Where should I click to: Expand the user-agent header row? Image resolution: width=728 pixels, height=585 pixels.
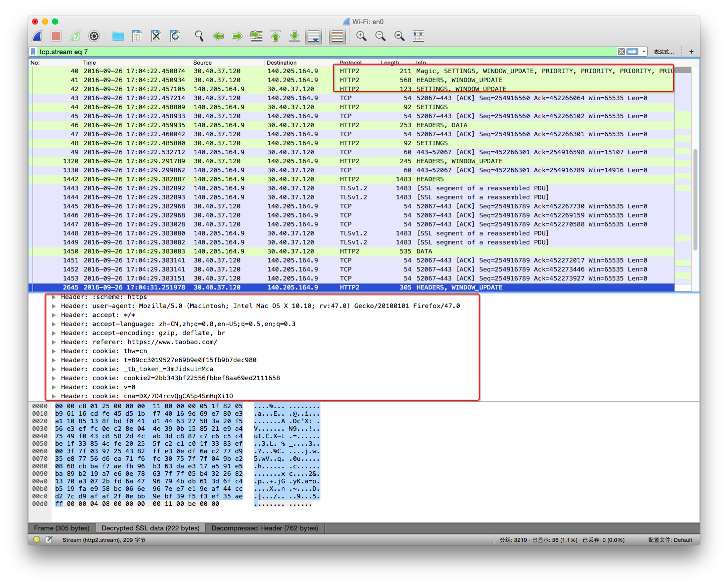tap(54, 306)
